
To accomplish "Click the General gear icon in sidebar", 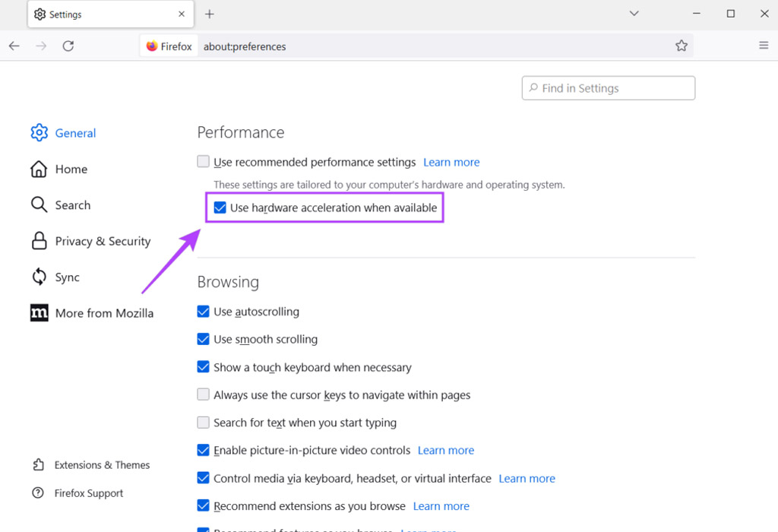I will [40, 132].
